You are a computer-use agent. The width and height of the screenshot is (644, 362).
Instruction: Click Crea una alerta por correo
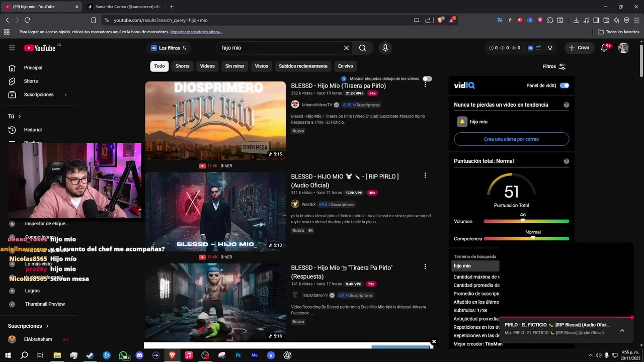click(511, 139)
